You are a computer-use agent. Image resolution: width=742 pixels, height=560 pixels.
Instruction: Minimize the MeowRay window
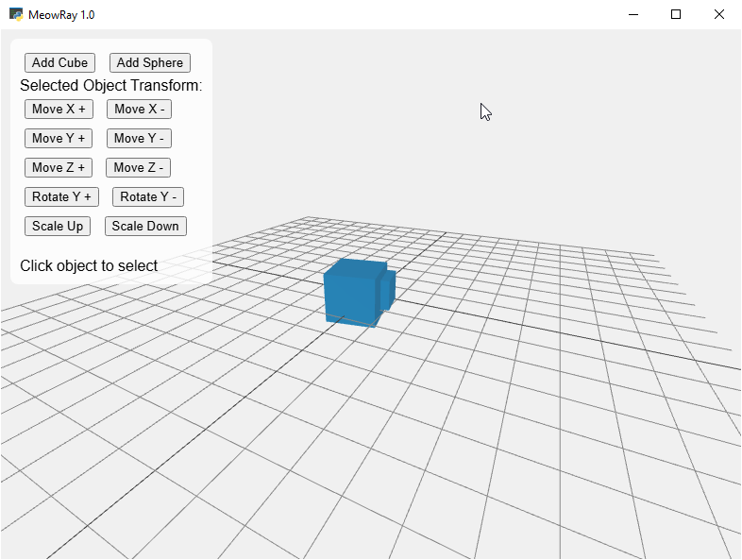point(633,15)
